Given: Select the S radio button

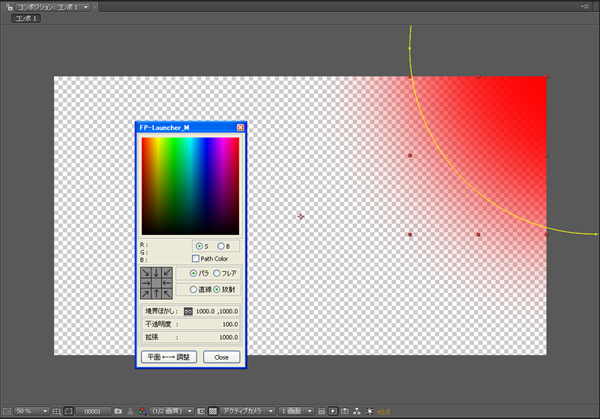Looking at the screenshot, I should point(199,246).
